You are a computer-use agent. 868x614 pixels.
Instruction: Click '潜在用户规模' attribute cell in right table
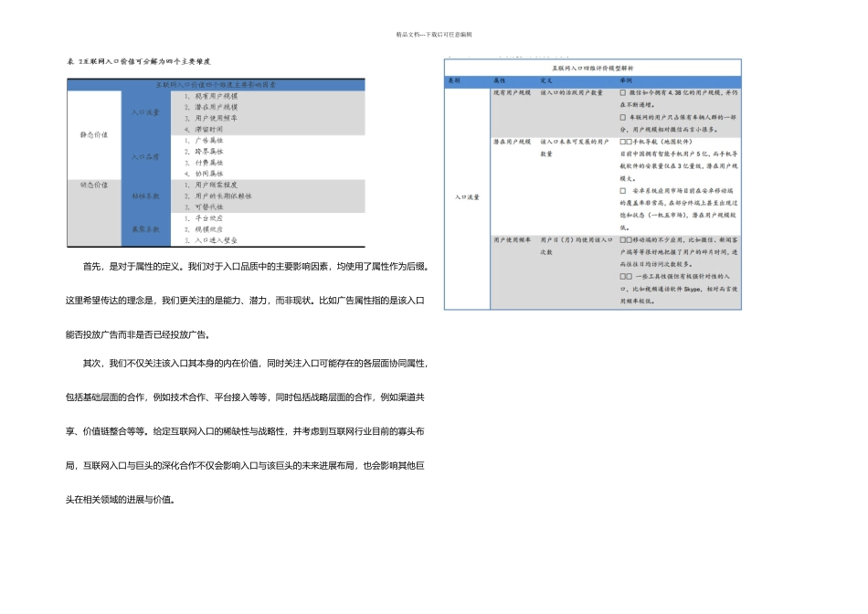pyautogui.click(x=512, y=143)
